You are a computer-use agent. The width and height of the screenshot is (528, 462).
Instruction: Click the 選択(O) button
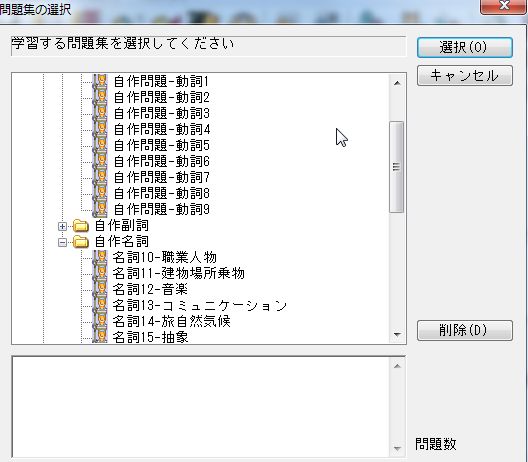coord(465,47)
